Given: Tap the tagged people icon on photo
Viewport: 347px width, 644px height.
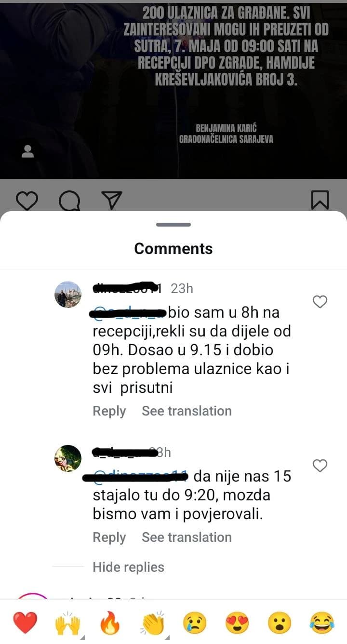Looking at the screenshot, I should click(28, 151).
